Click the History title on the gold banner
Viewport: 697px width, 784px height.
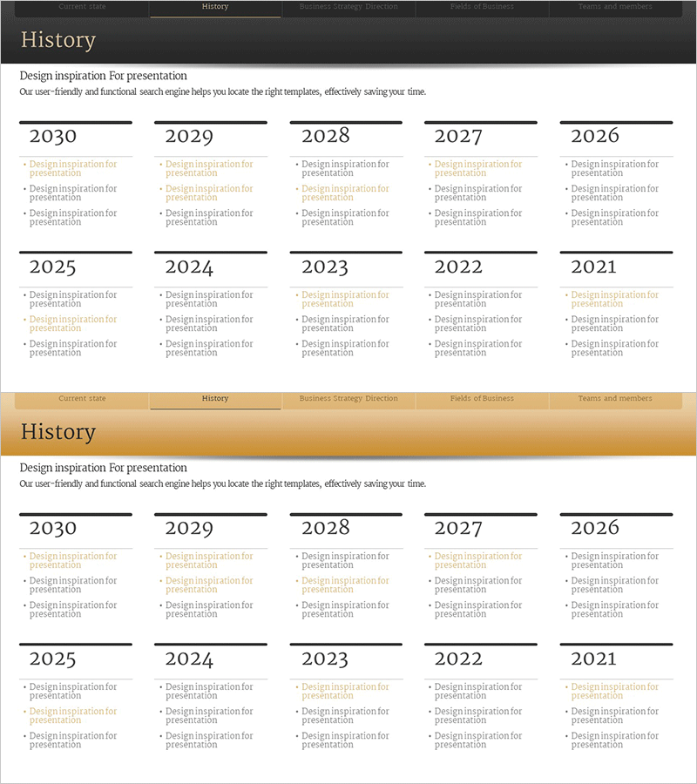[58, 432]
